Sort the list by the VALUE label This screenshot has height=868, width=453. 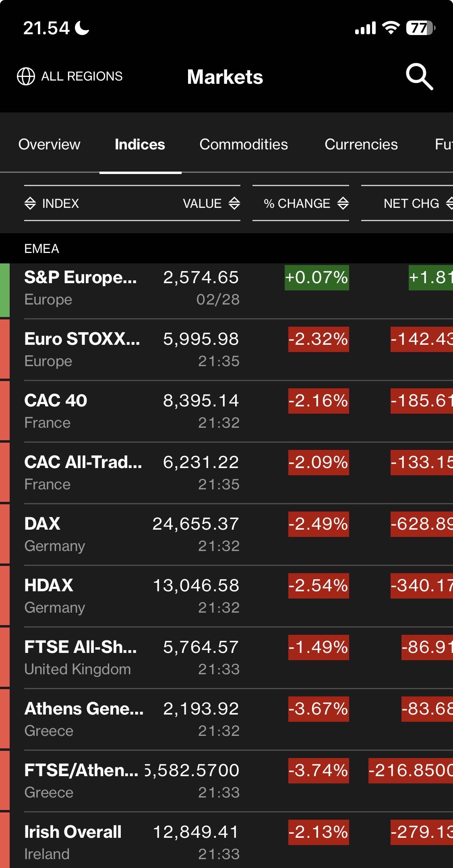pyautogui.click(x=202, y=203)
